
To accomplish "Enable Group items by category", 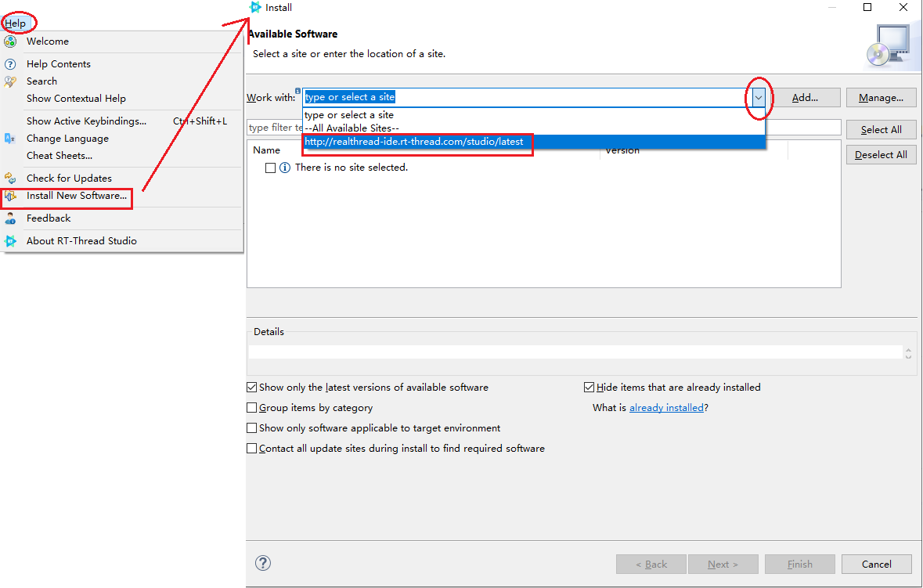I will click(251, 407).
